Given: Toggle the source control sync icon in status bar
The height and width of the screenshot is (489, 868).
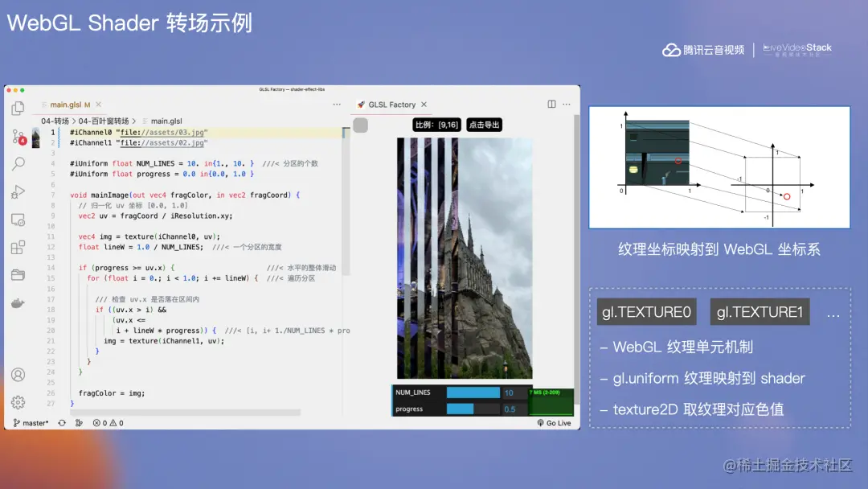Looking at the screenshot, I should click(62, 422).
